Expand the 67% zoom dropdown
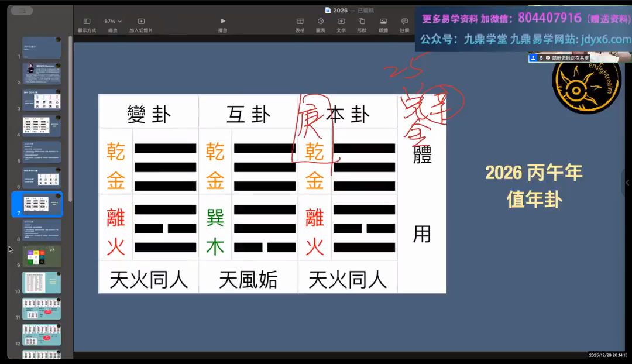Viewport: 632px width, 364px height. click(x=113, y=21)
